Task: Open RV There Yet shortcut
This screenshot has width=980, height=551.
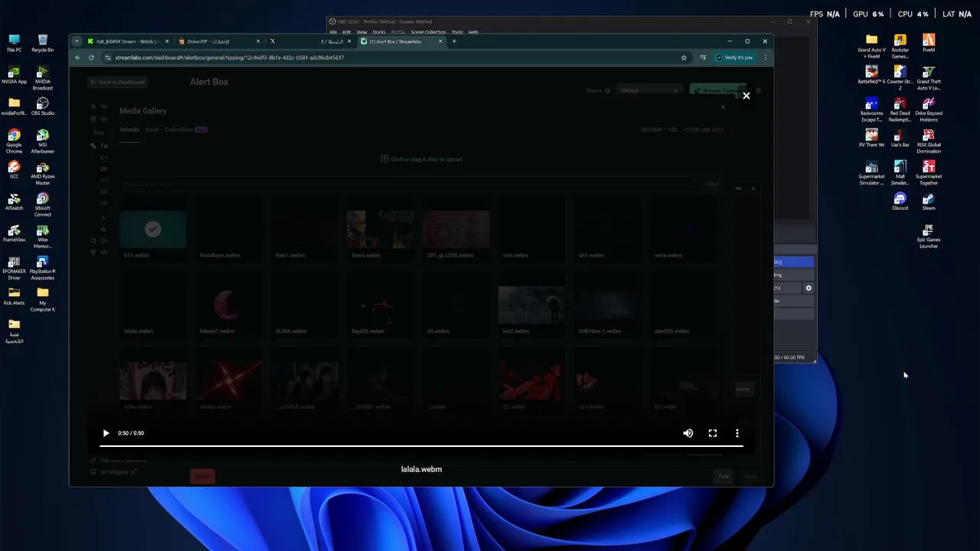Action: coord(871,138)
